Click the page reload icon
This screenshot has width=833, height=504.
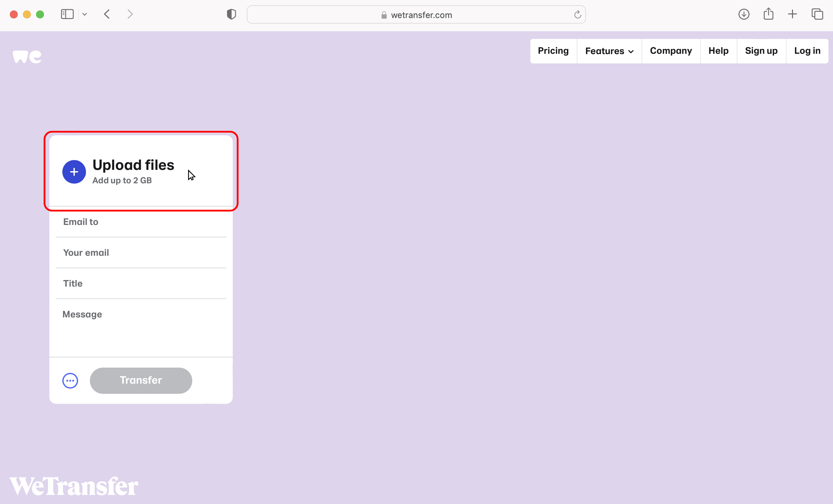click(x=577, y=15)
